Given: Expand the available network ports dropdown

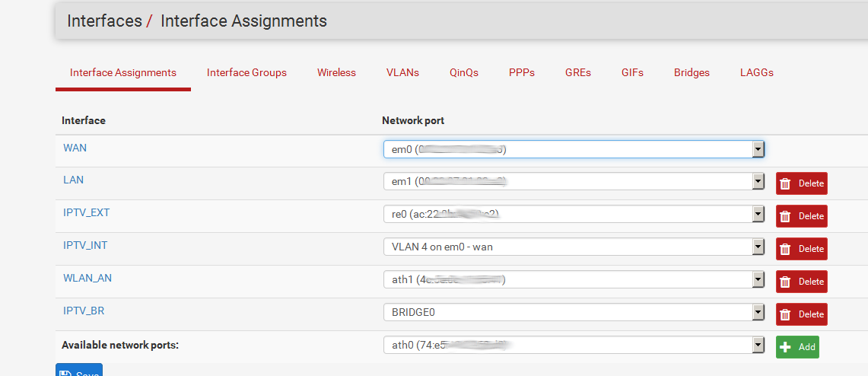Looking at the screenshot, I should [x=574, y=346].
